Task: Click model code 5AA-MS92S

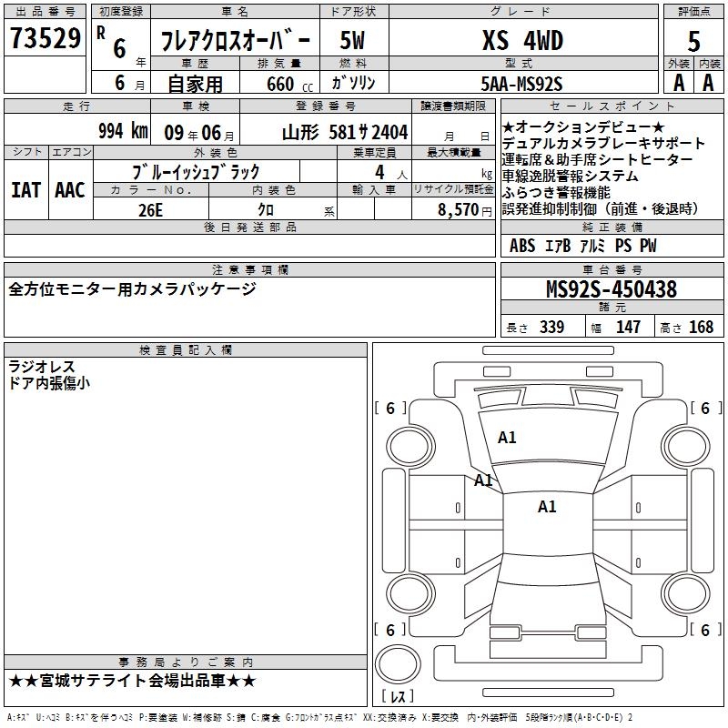Action: click(521, 84)
